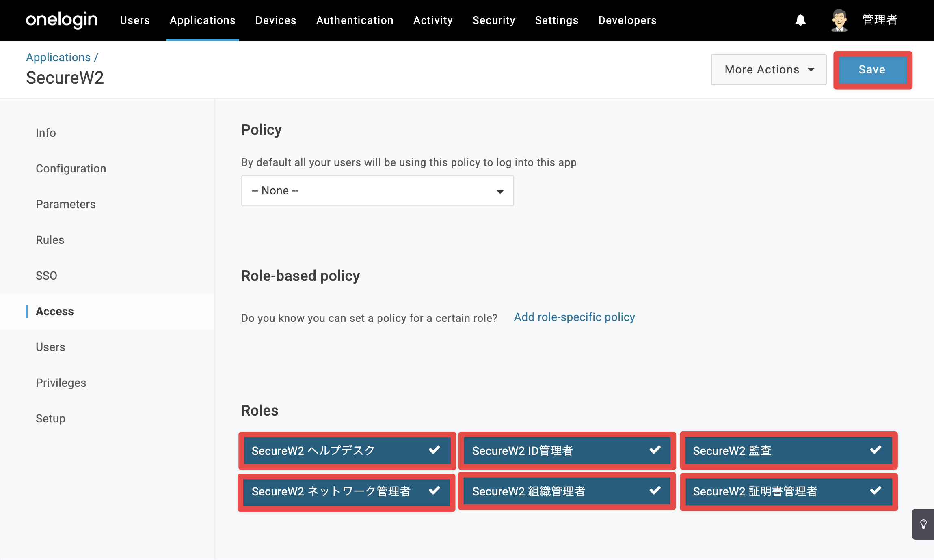Open the notifications bell
This screenshot has width=934, height=560.
tap(800, 20)
